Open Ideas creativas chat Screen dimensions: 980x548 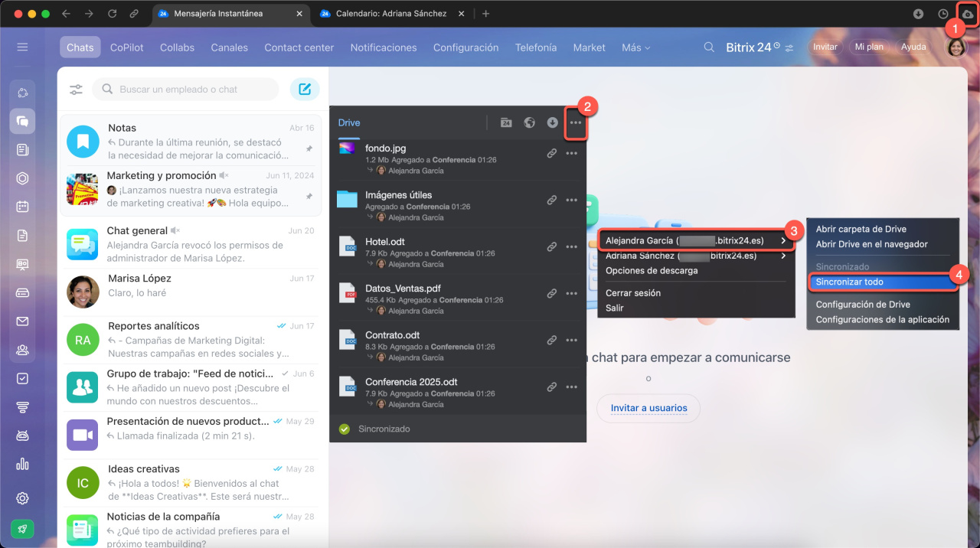(192, 483)
